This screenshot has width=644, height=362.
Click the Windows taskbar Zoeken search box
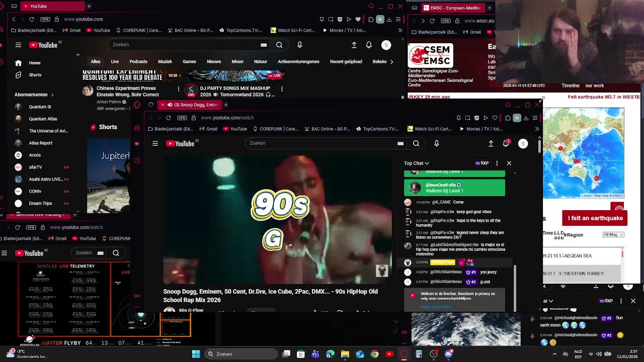(x=240, y=354)
